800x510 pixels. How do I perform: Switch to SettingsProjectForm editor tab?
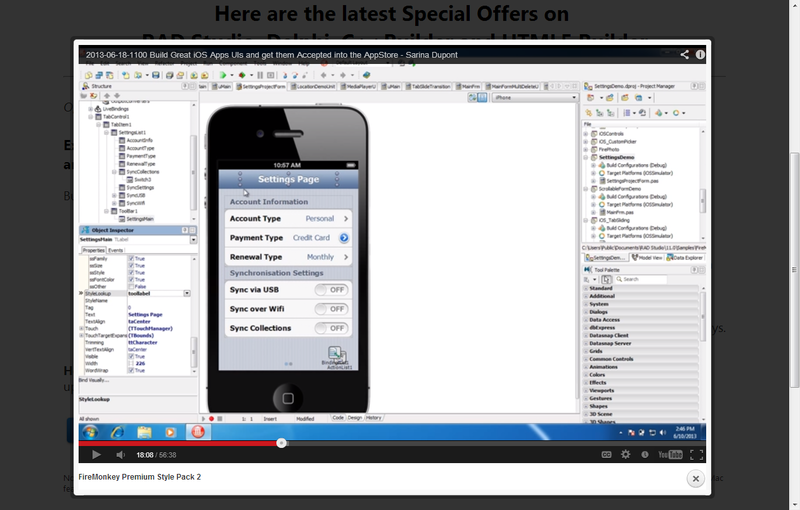pos(260,86)
